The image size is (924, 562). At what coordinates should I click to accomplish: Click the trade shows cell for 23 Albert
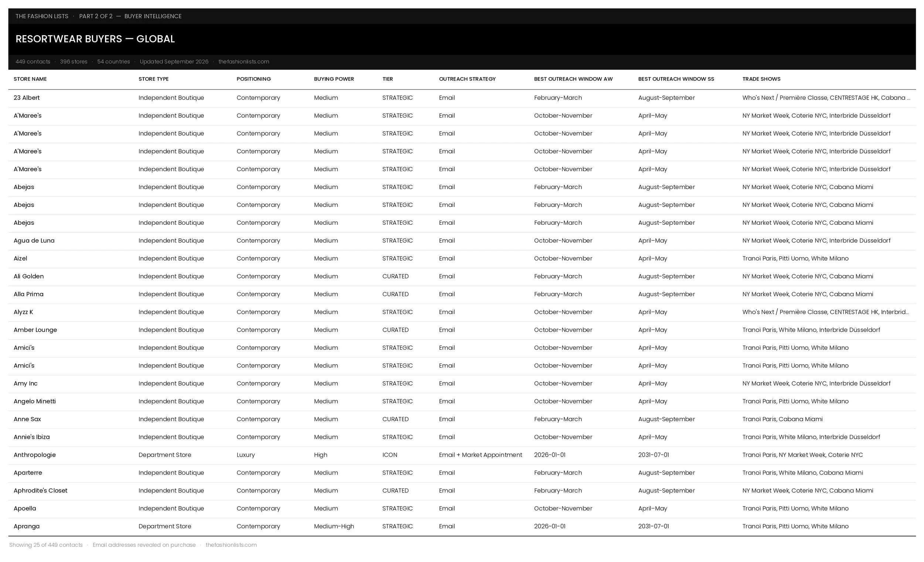[826, 98]
